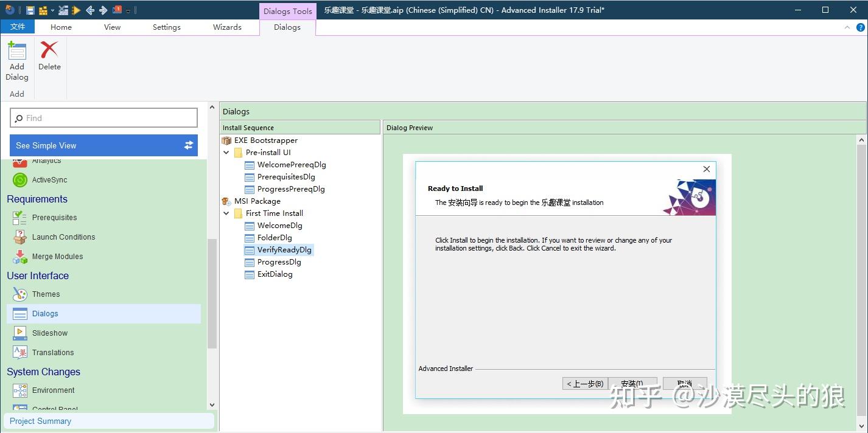Click the Forward arrow in title bar
Screen dimensions: 868x433
[x=103, y=10]
